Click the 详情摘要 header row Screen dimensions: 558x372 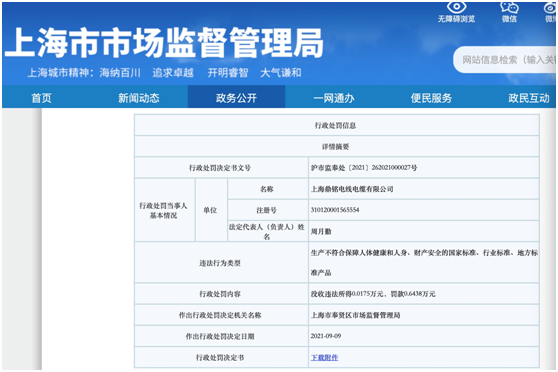coord(337,147)
